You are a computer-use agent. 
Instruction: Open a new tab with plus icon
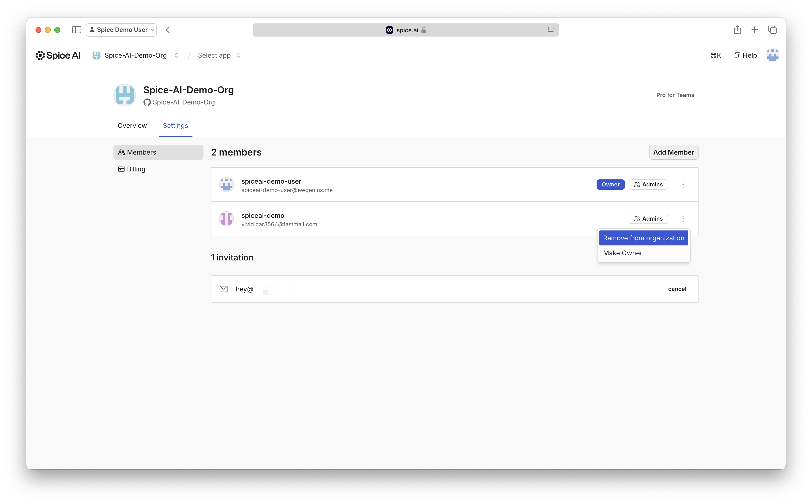[x=755, y=30]
